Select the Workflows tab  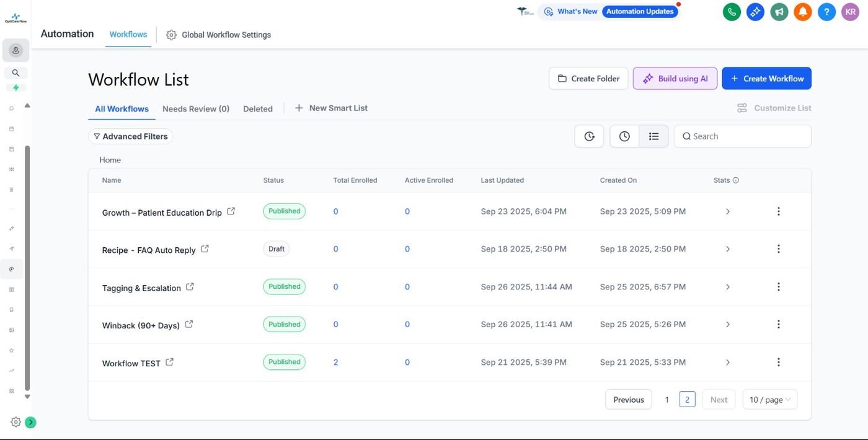click(128, 34)
